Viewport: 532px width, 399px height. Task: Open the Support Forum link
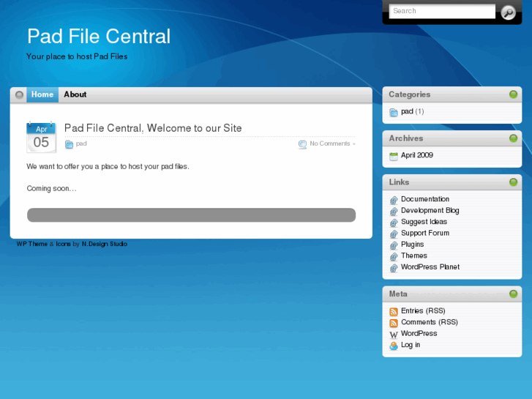pyautogui.click(x=425, y=233)
